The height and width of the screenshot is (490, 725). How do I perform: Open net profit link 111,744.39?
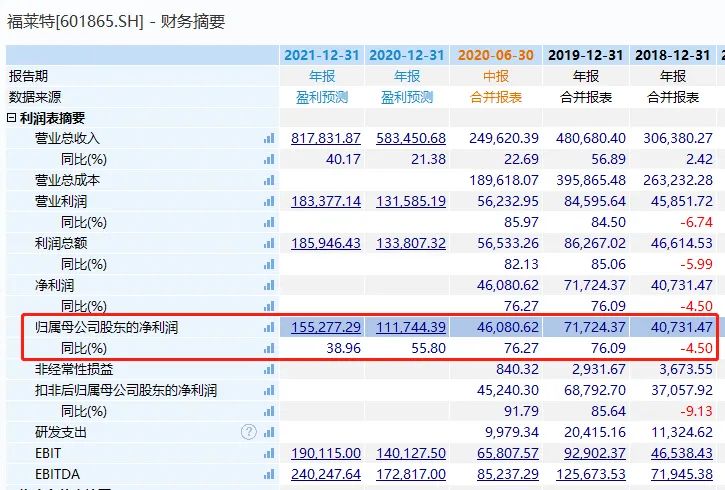coord(411,327)
